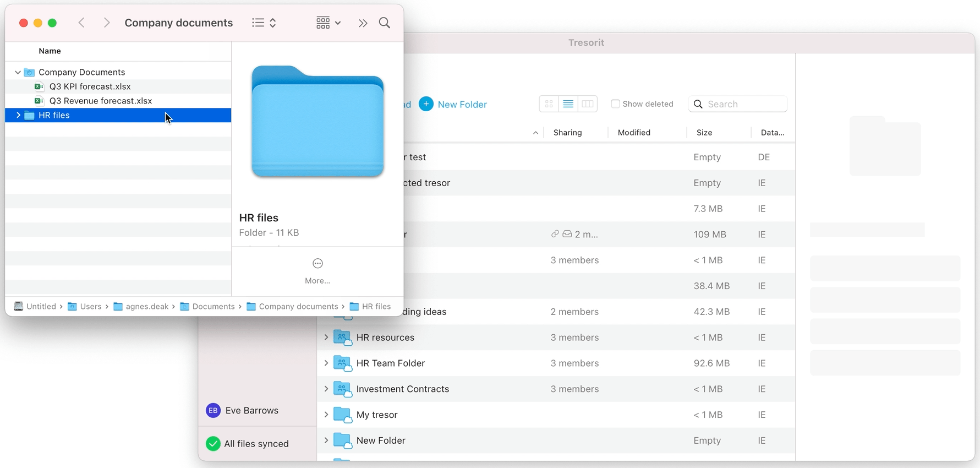Viewport: 980px width, 468px height.
Task: Expand the HR files folder
Action: pos(18,115)
